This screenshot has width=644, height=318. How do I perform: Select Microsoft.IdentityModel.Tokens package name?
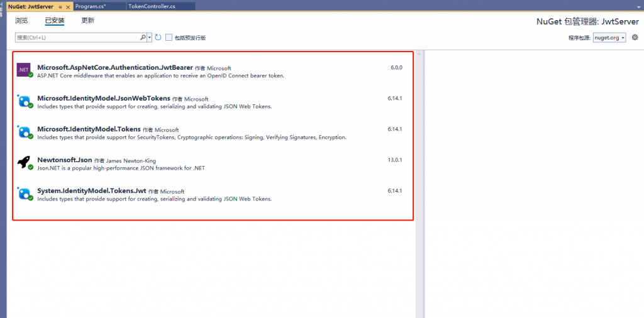[x=89, y=129]
